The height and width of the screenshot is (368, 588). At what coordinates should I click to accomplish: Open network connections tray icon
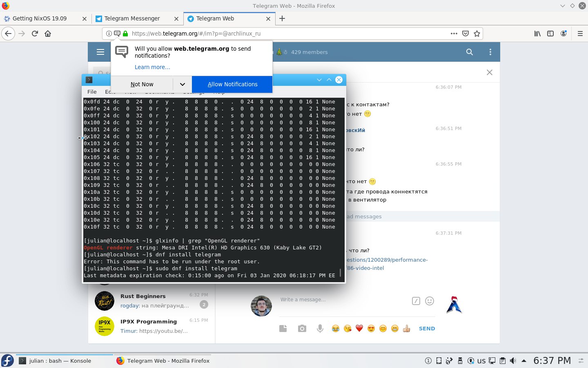pos(492,361)
